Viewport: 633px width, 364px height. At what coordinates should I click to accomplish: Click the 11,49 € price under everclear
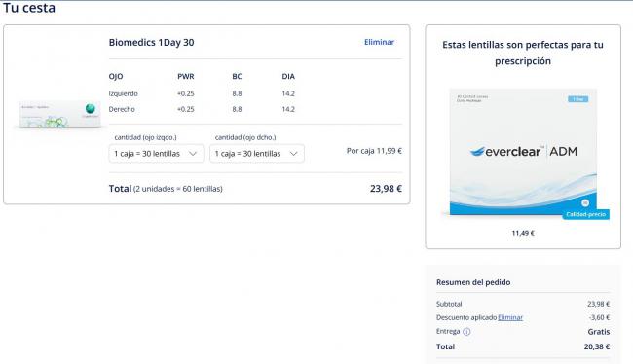pos(523,233)
